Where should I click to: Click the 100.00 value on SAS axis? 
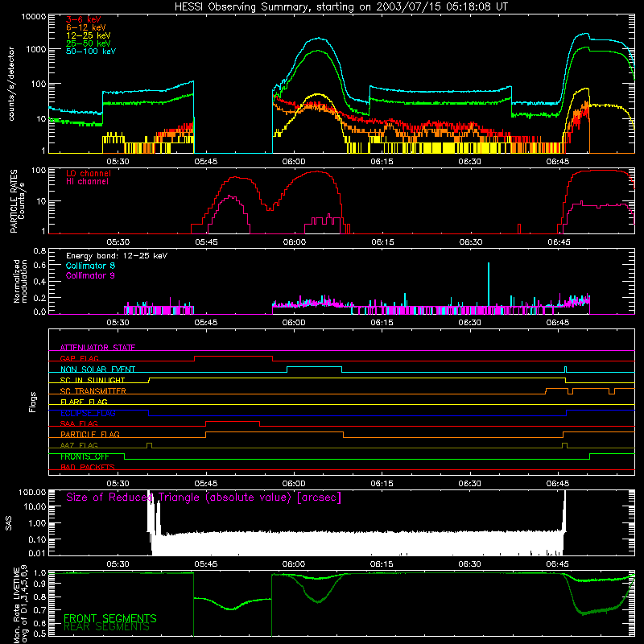(x=32, y=492)
